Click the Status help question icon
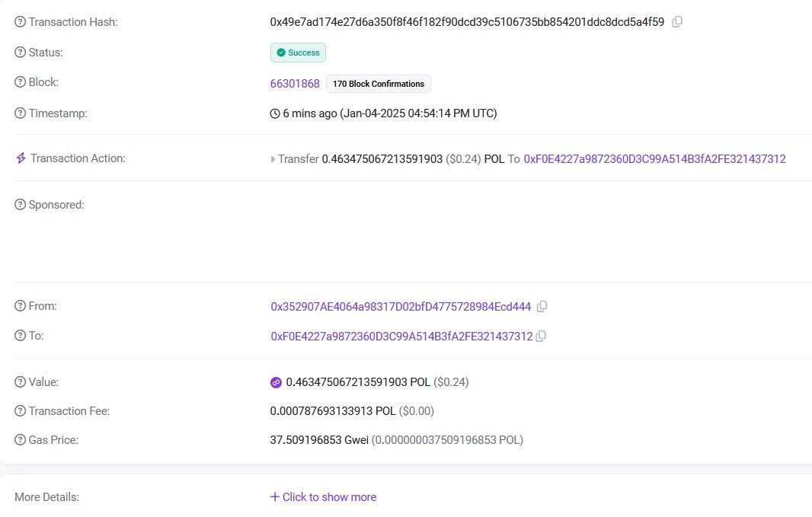Viewport: 812px width, 517px height. tap(20, 53)
